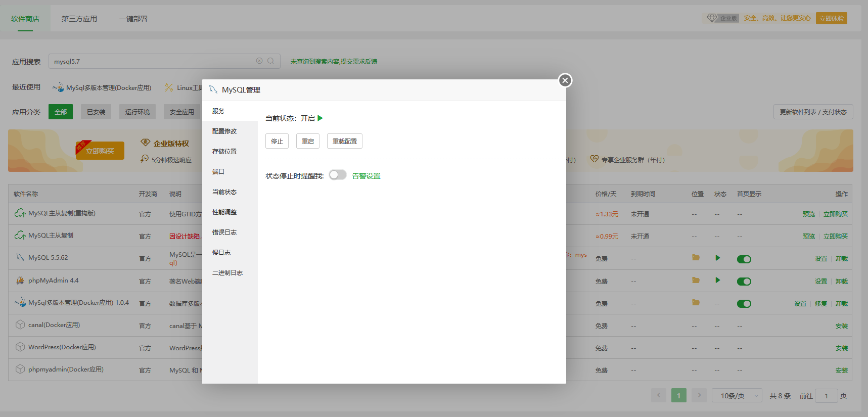Screen dimensions: 868x417
Task: Close the MySQL管理 dialog
Action: (x=565, y=80)
